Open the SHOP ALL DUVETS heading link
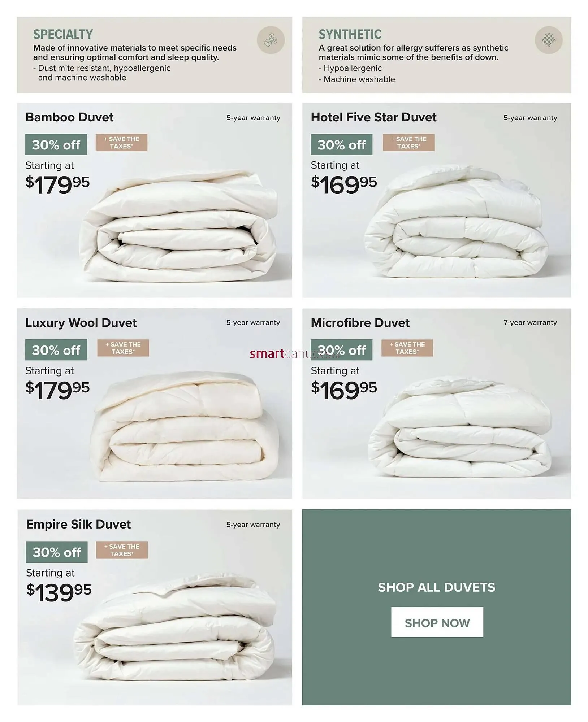The width and height of the screenshot is (588, 722). pos(437,587)
